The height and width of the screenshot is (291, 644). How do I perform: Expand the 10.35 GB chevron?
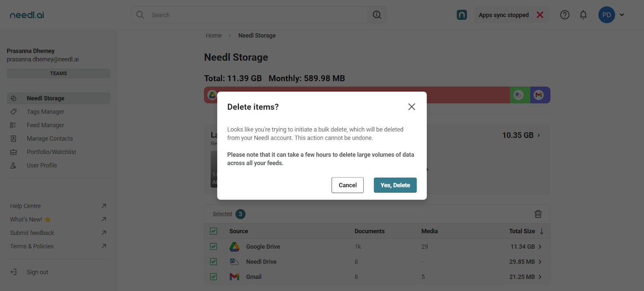(539, 135)
